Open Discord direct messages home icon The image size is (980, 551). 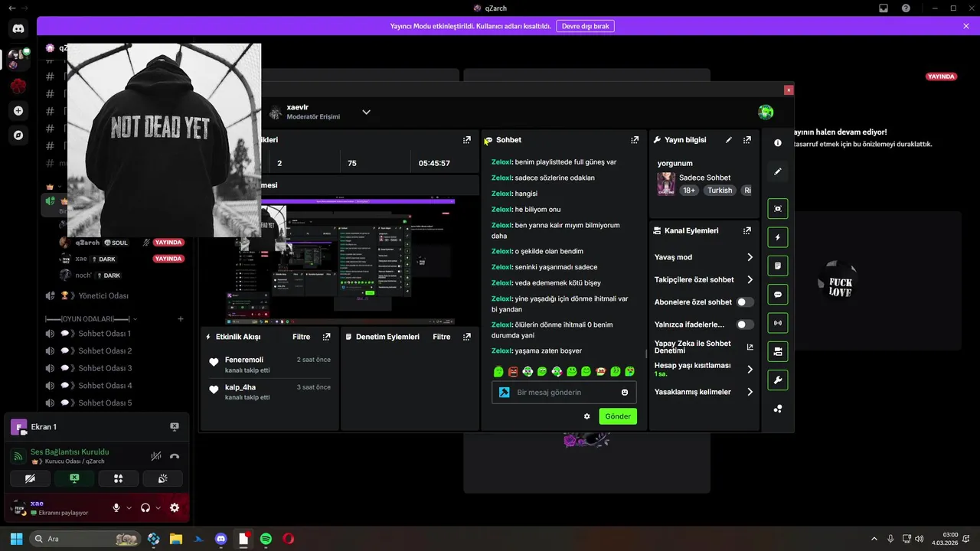click(18, 28)
